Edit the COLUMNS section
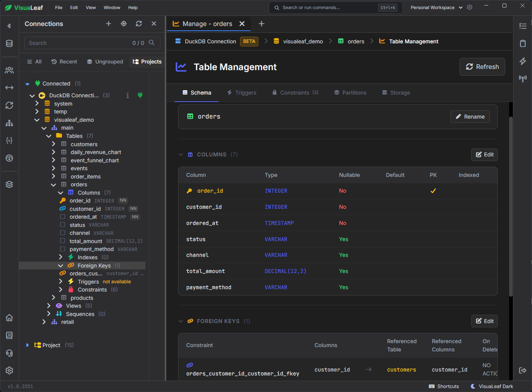The image size is (532, 392). [x=484, y=154]
